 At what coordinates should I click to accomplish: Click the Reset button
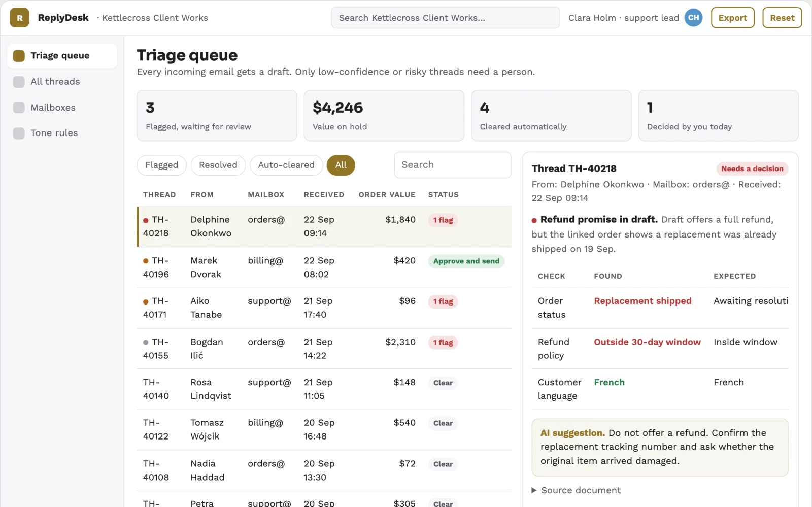coord(782,18)
